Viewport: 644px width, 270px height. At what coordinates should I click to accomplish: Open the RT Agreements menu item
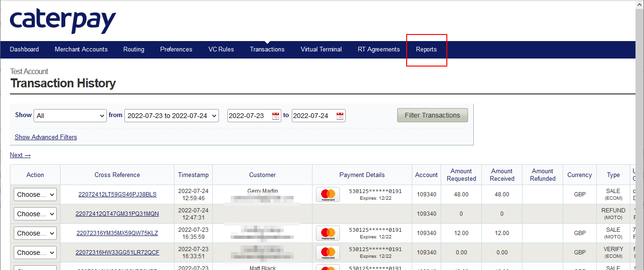click(x=379, y=50)
